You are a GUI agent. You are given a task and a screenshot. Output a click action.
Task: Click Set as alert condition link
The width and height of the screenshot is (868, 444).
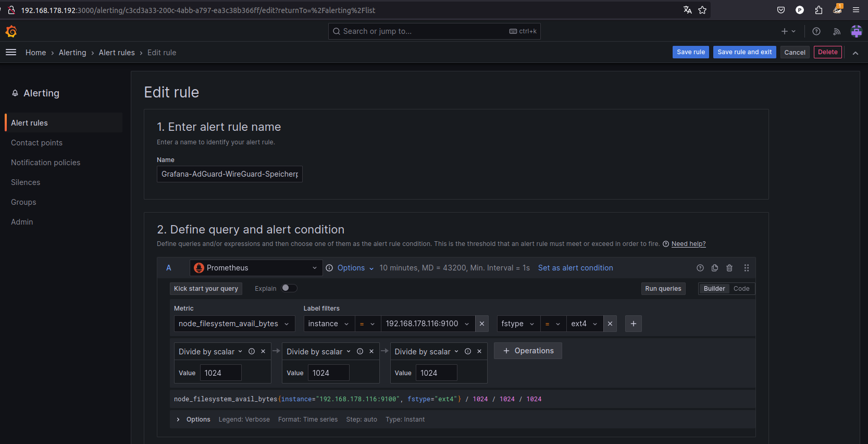coord(575,268)
